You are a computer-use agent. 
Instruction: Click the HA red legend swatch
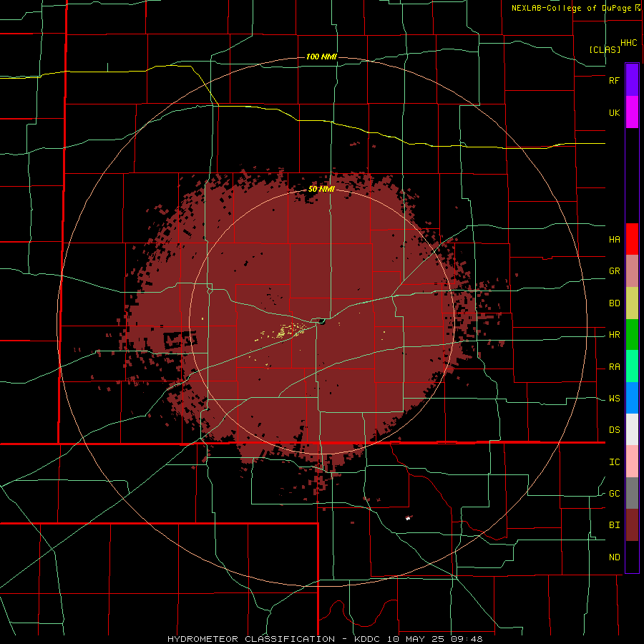point(632,239)
